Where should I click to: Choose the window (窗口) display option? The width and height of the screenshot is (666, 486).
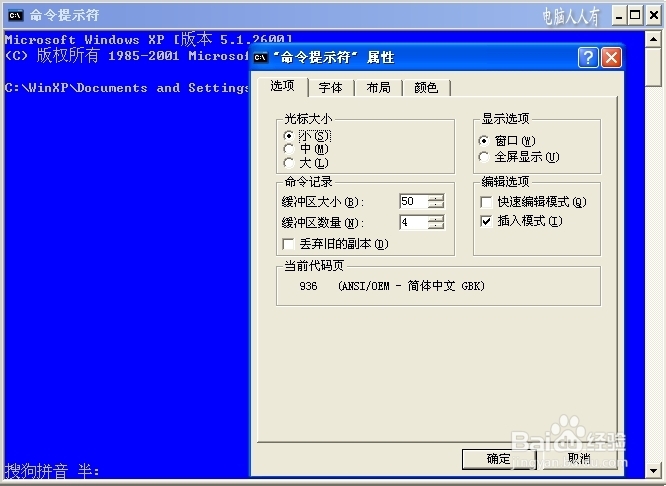pos(484,141)
